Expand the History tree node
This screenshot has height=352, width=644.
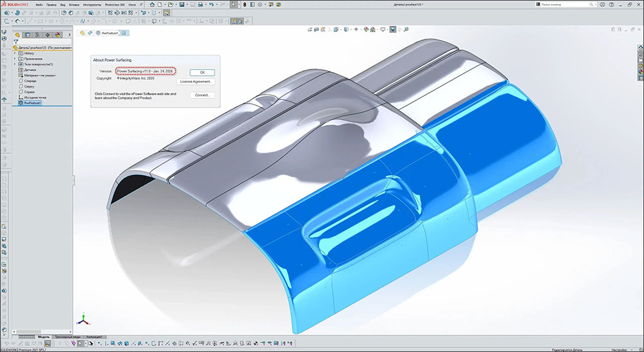point(15,53)
